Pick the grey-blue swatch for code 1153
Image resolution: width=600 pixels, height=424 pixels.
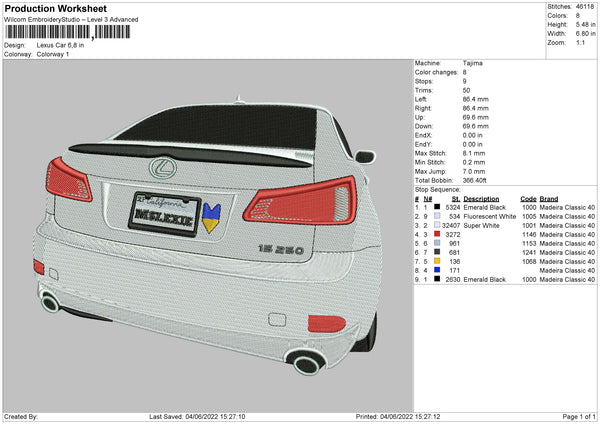(x=437, y=243)
